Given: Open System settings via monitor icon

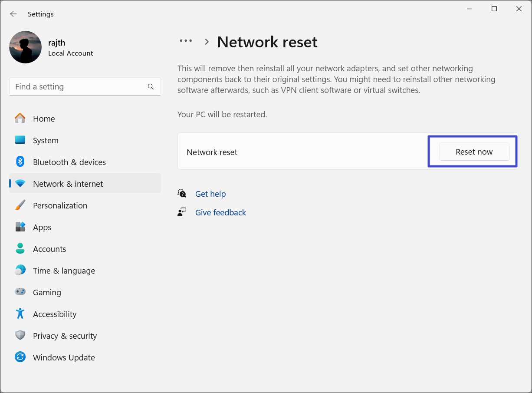Looking at the screenshot, I should 20,140.
